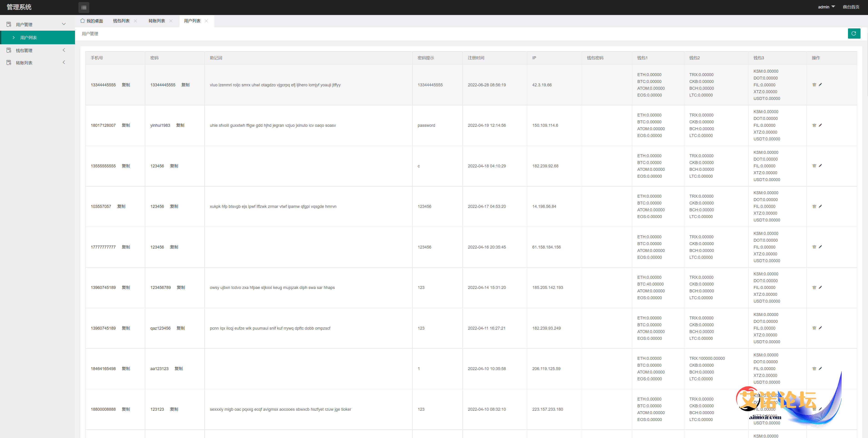Select the 用户列表 tab
Image resolution: width=868 pixels, height=438 pixels.
[192, 21]
